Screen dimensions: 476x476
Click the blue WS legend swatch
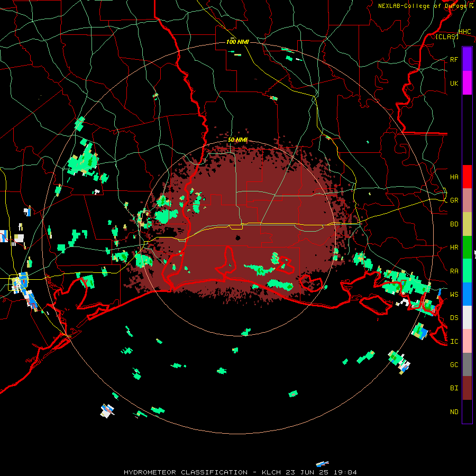(467, 294)
